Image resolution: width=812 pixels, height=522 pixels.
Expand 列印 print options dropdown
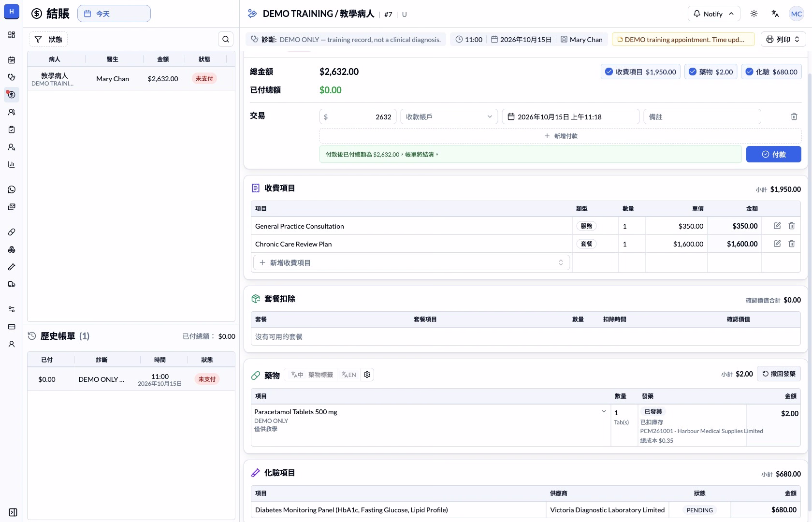click(x=783, y=39)
